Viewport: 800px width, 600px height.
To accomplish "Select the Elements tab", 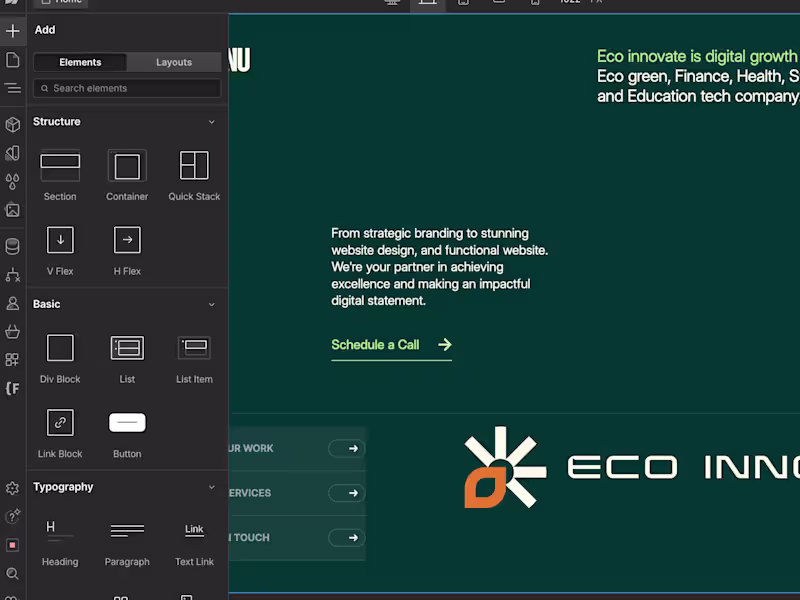I will 80,62.
